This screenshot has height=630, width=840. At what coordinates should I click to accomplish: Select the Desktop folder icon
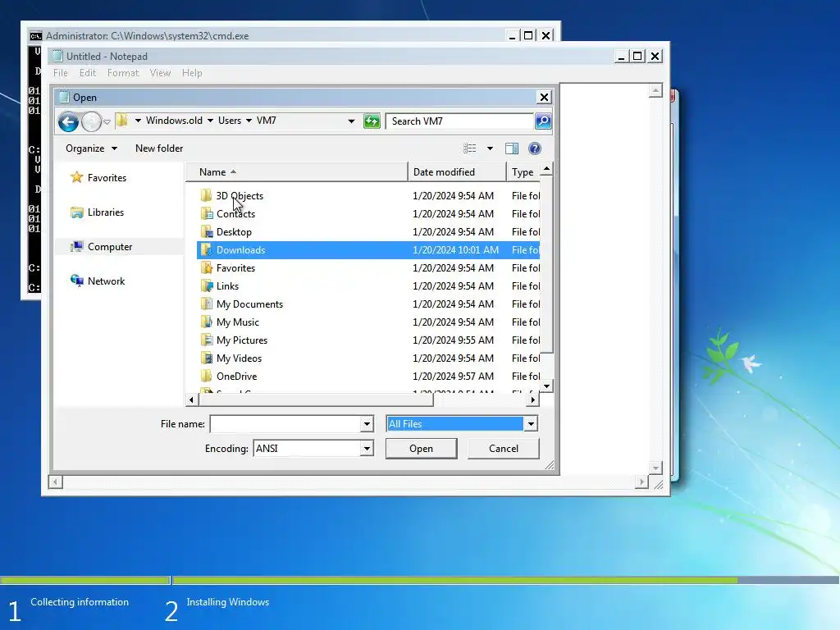click(x=206, y=232)
